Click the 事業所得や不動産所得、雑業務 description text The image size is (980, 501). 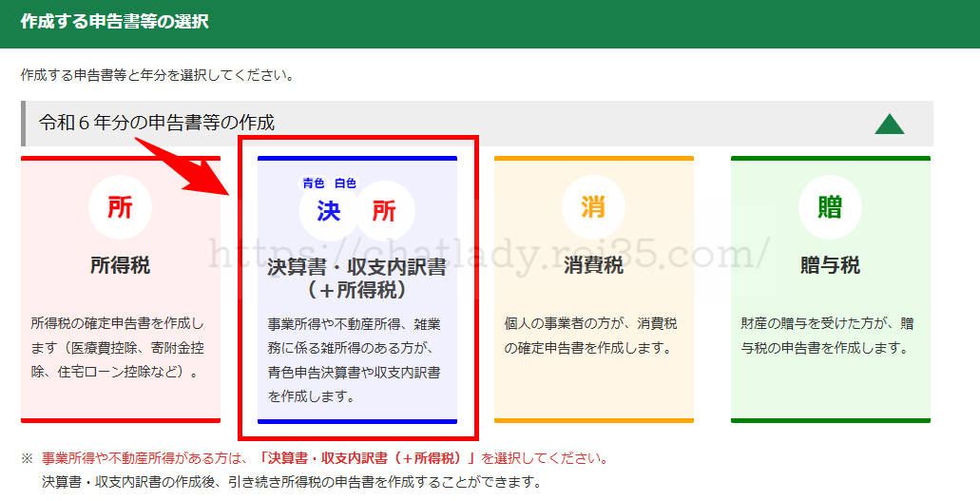click(355, 360)
